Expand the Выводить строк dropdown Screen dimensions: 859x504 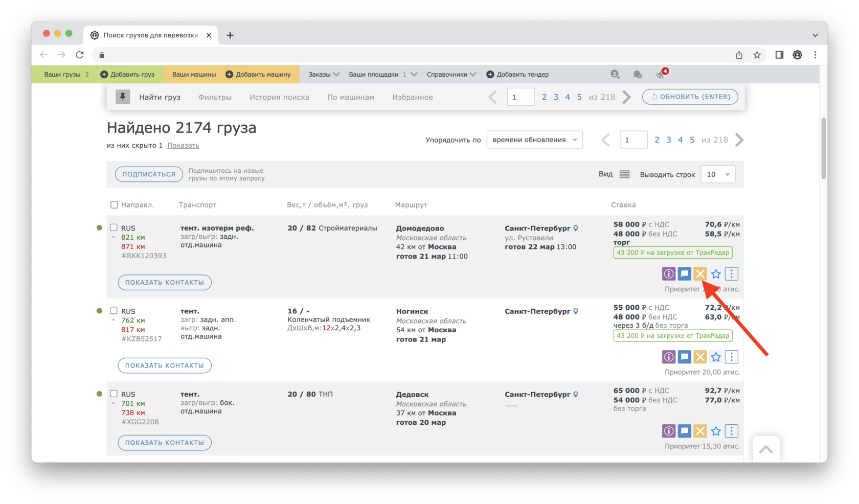pos(717,174)
